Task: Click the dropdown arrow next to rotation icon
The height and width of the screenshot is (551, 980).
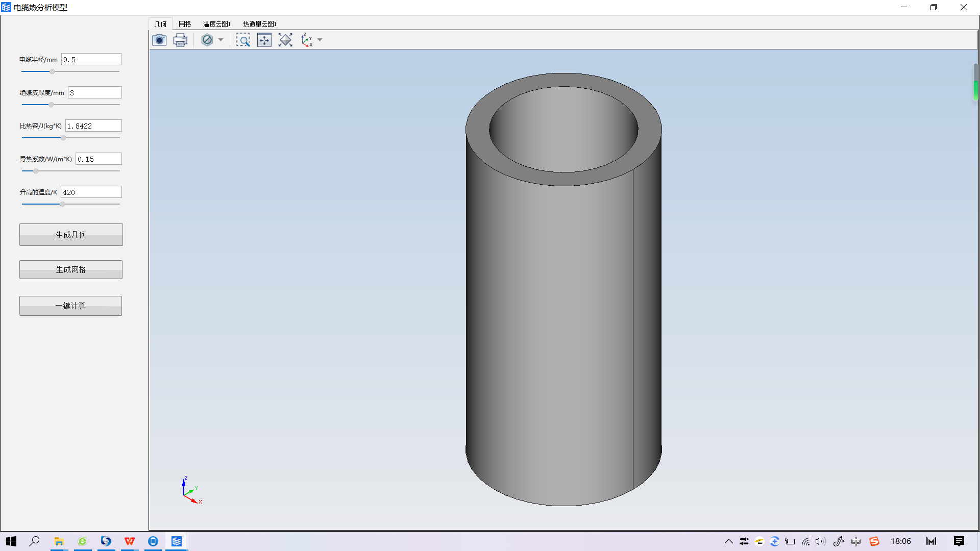Action: point(322,40)
